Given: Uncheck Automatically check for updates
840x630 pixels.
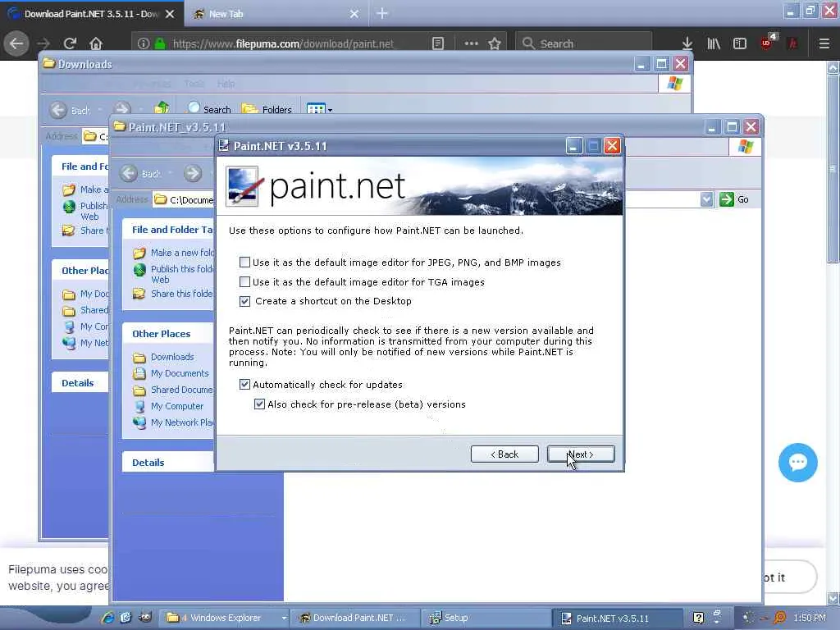Looking at the screenshot, I should point(244,384).
